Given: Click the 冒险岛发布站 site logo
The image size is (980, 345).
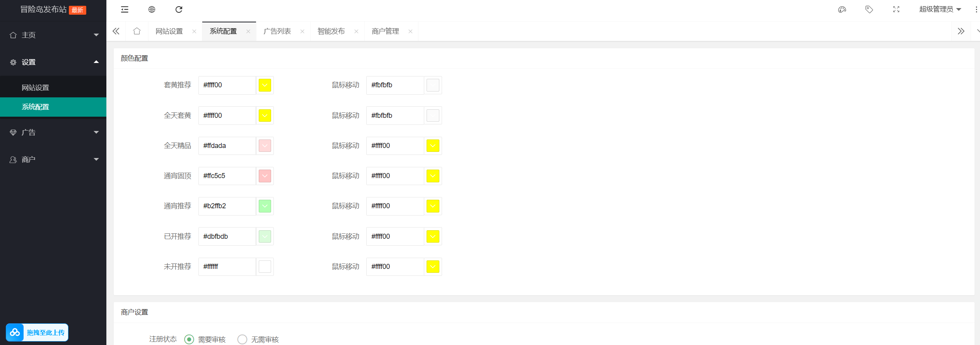Looking at the screenshot, I should 43,10.
